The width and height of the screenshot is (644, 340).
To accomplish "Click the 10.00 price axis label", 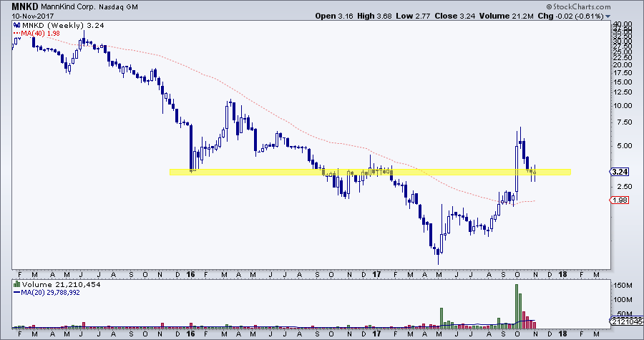I will [622, 105].
